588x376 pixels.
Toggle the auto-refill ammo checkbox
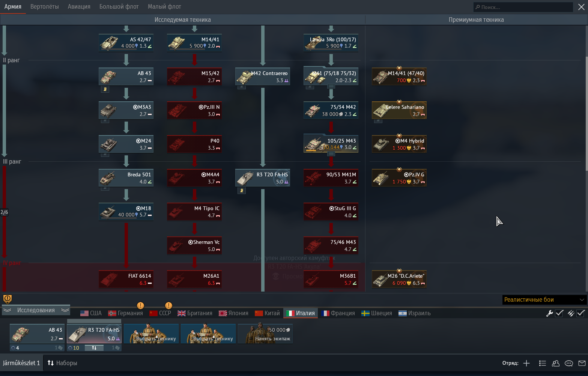(580, 313)
